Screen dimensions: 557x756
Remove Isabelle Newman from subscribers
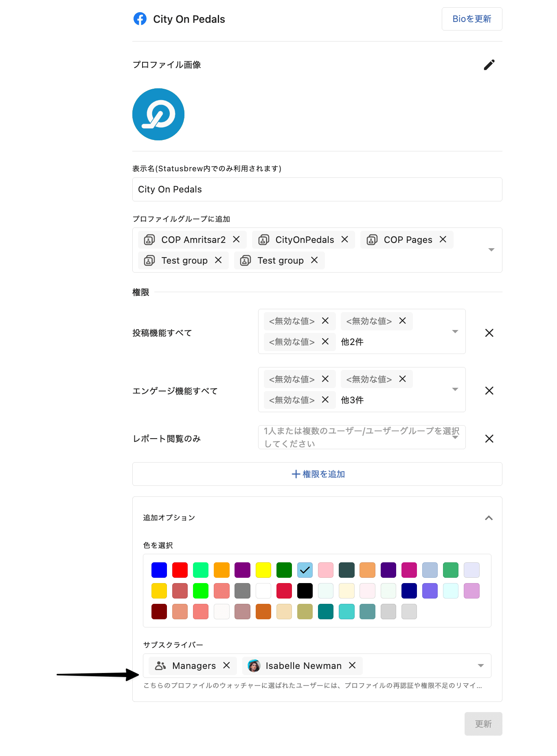(x=352, y=665)
